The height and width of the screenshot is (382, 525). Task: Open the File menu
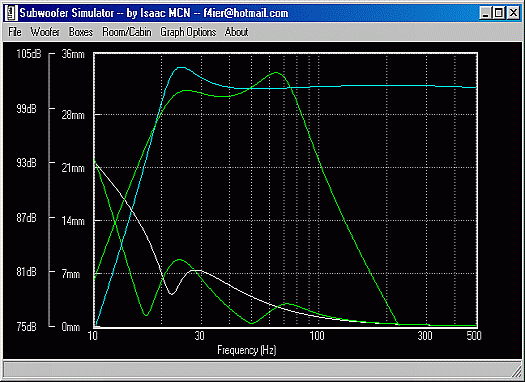(x=15, y=32)
